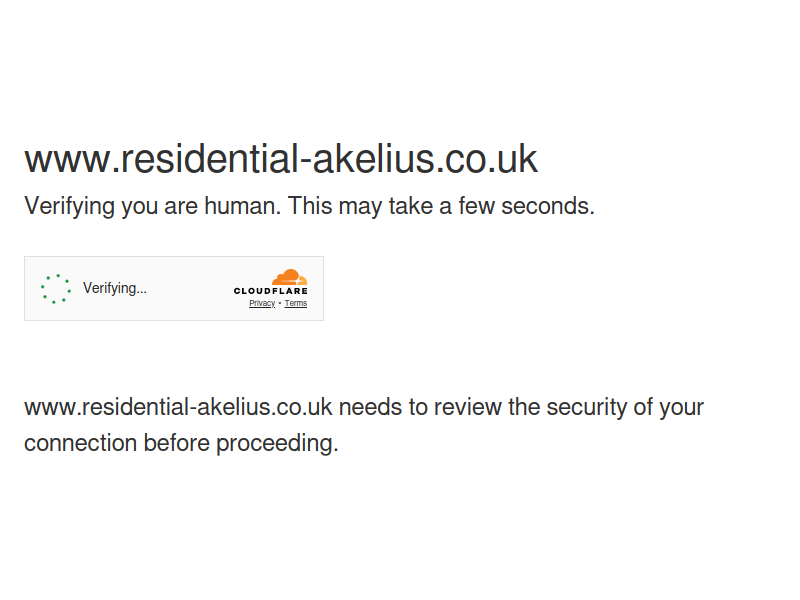
Task: Open the Terms link
Action: [x=296, y=303]
